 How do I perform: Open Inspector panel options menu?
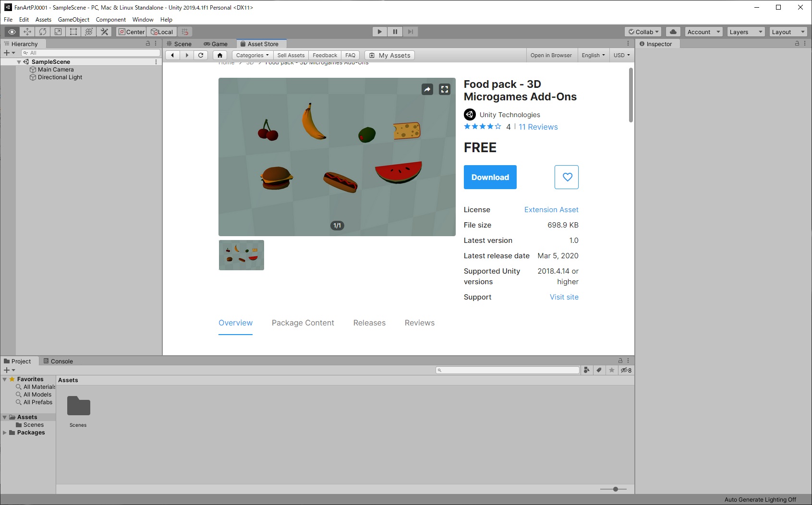pyautogui.click(x=805, y=43)
